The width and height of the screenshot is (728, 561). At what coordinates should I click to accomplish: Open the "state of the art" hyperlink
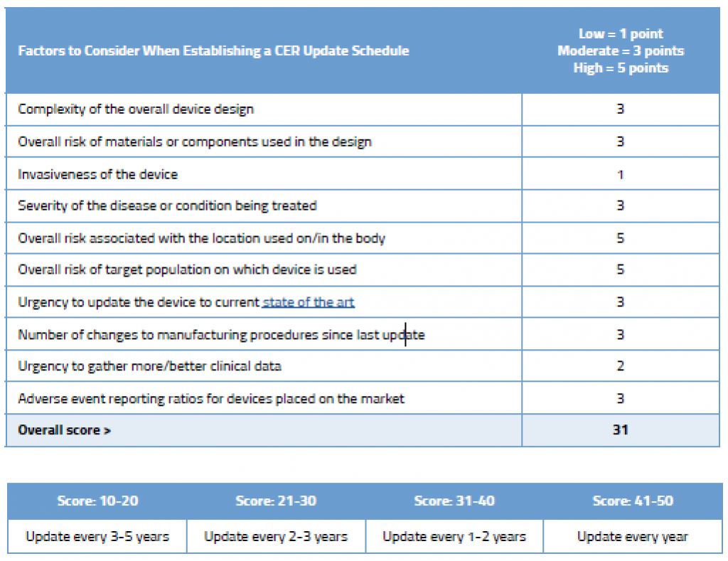point(308,302)
